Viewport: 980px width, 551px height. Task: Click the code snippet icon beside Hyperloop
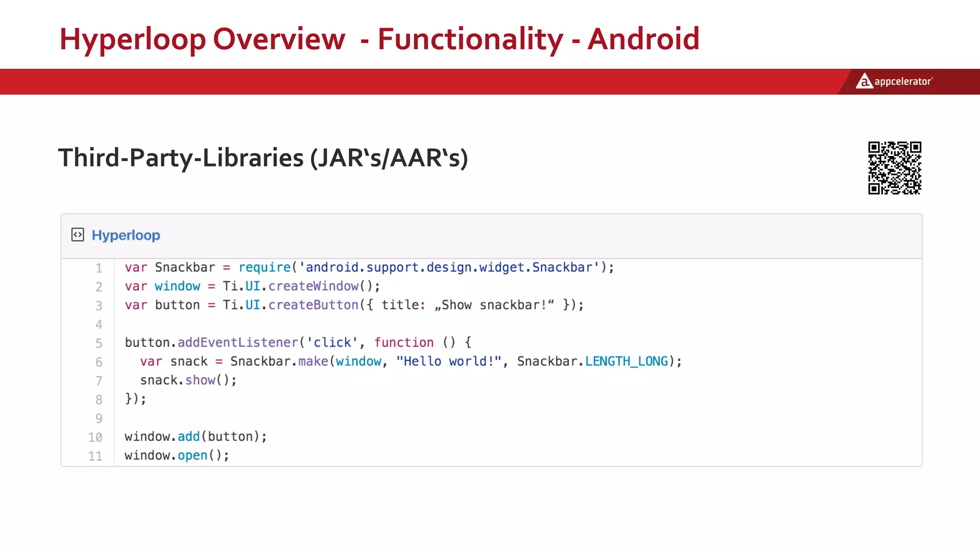78,235
